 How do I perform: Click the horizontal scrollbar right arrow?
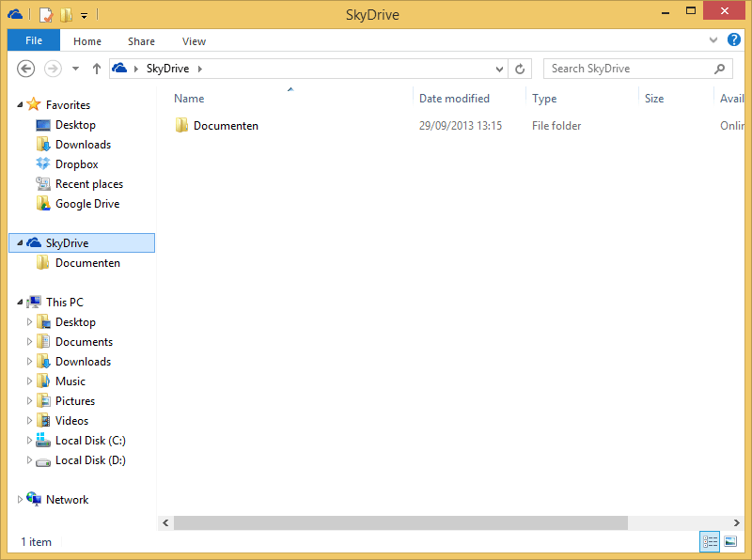pyautogui.click(x=737, y=522)
